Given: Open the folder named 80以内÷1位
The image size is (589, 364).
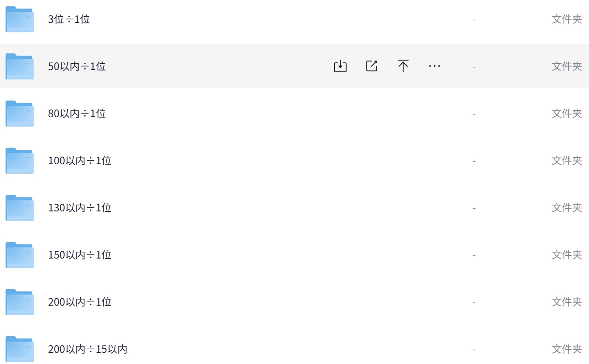Looking at the screenshot, I should [x=77, y=114].
